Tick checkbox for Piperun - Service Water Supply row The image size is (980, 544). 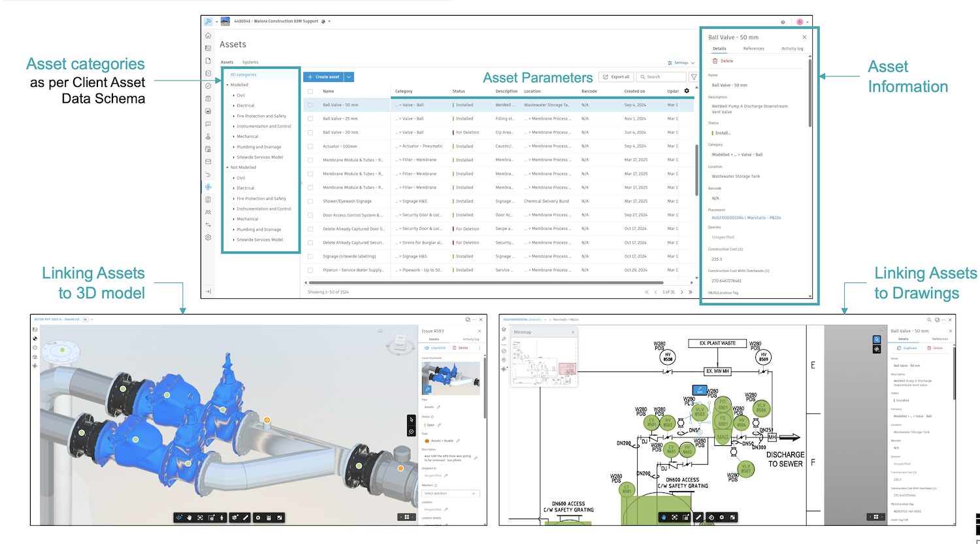310,270
